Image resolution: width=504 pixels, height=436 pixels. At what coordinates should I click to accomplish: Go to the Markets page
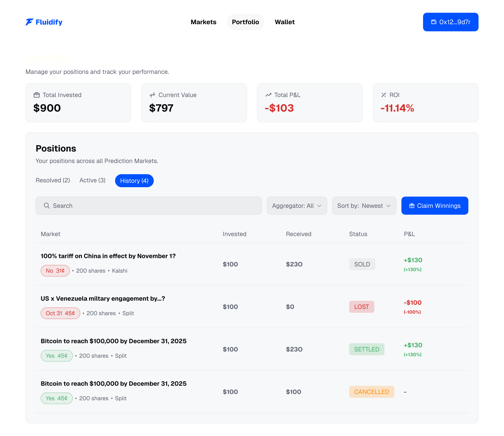coord(203,22)
